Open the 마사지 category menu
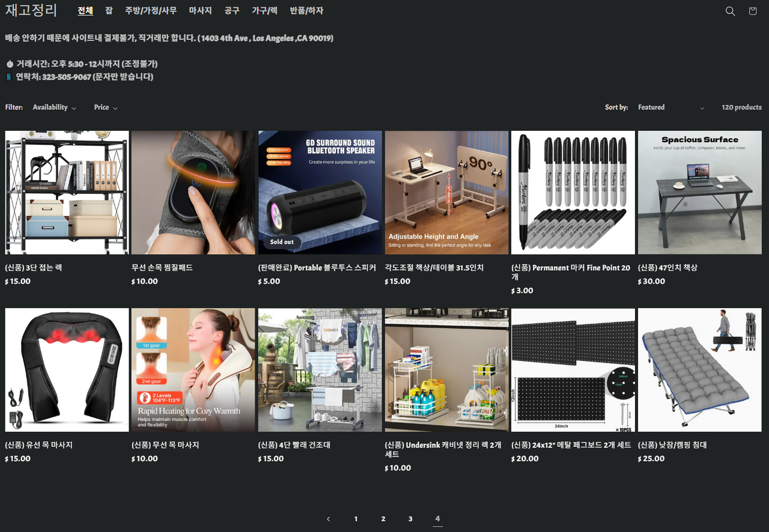This screenshot has width=769, height=532. pyautogui.click(x=200, y=11)
